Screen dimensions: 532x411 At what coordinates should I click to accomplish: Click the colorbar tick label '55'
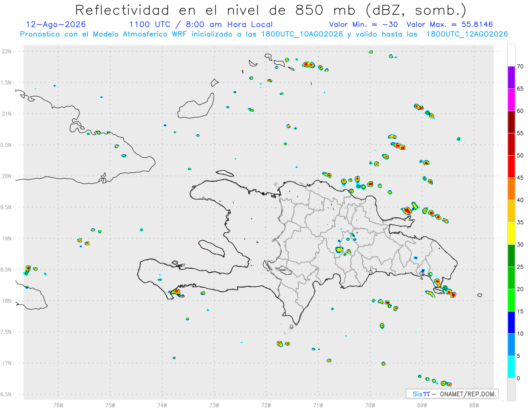pyautogui.click(x=520, y=133)
